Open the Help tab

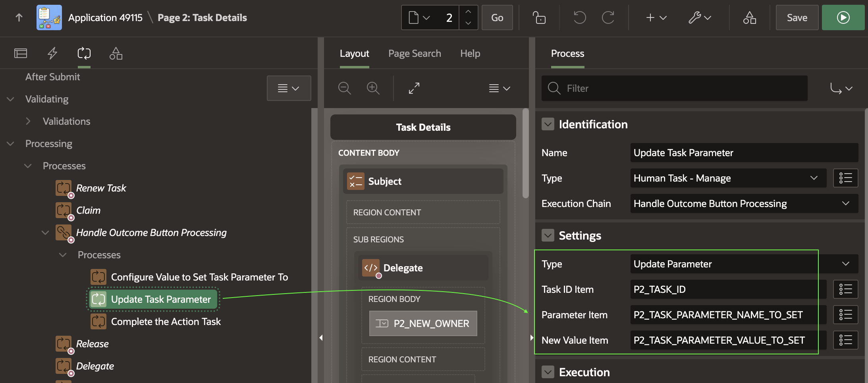(470, 53)
